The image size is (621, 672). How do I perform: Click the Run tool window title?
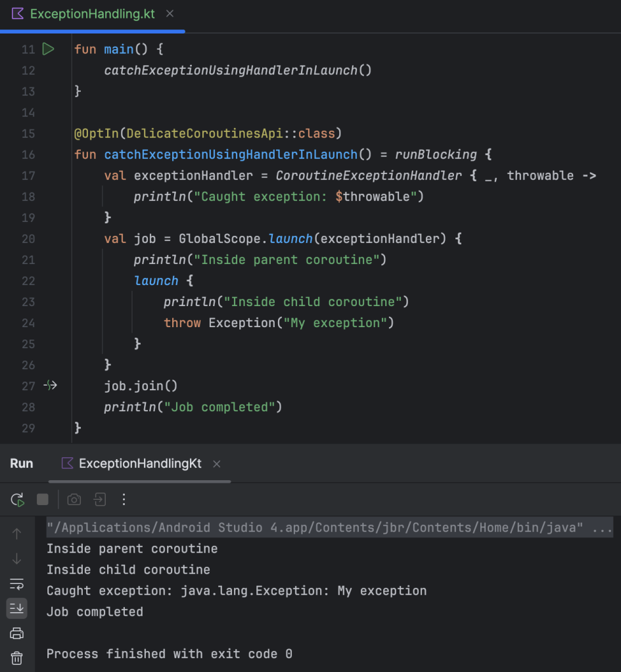tap(22, 464)
